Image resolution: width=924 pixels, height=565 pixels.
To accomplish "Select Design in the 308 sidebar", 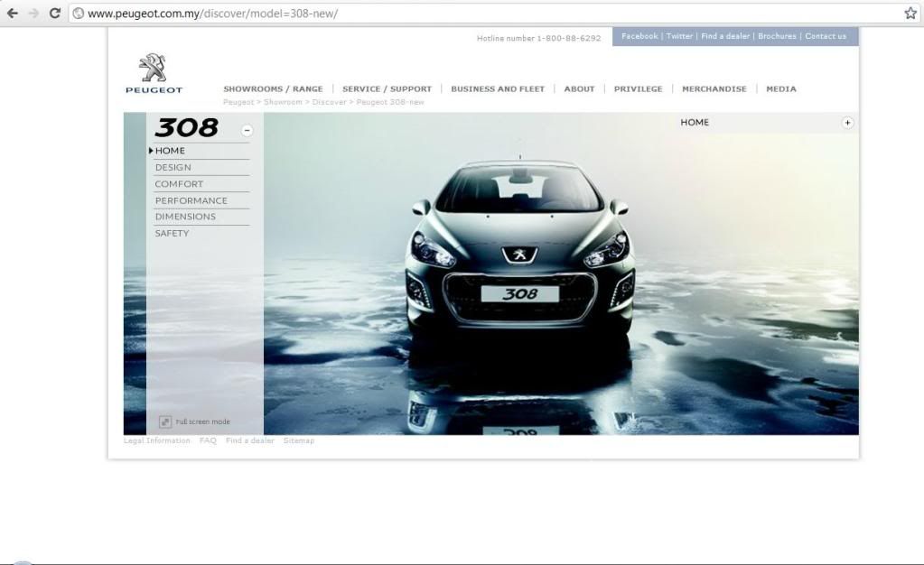I will pos(173,168).
